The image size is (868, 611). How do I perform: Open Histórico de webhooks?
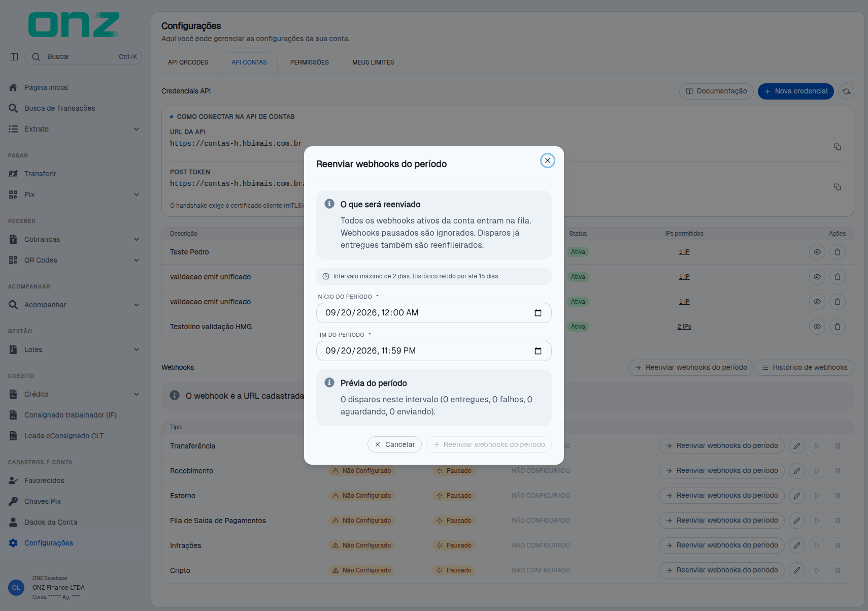click(x=805, y=367)
